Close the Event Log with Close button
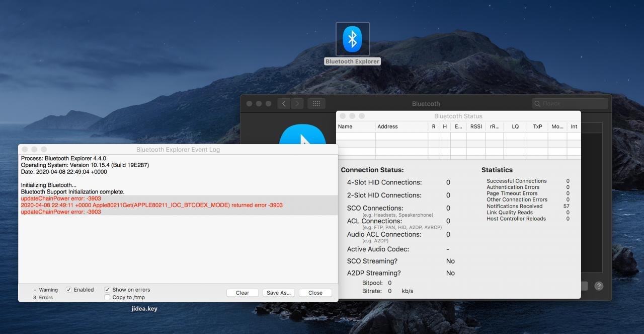Screen dimensions: 644x334 click(315, 293)
